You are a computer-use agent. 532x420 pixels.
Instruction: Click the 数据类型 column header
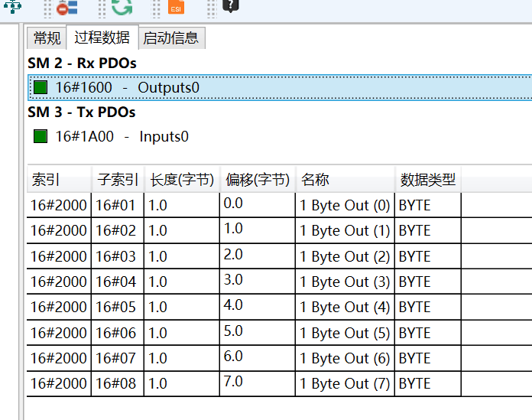(427, 180)
